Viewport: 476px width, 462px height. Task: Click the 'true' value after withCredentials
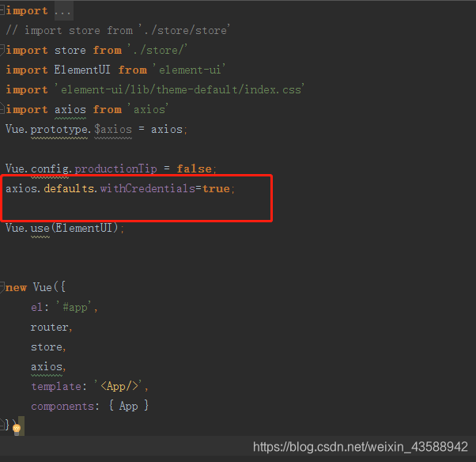pyautogui.click(x=216, y=188)
